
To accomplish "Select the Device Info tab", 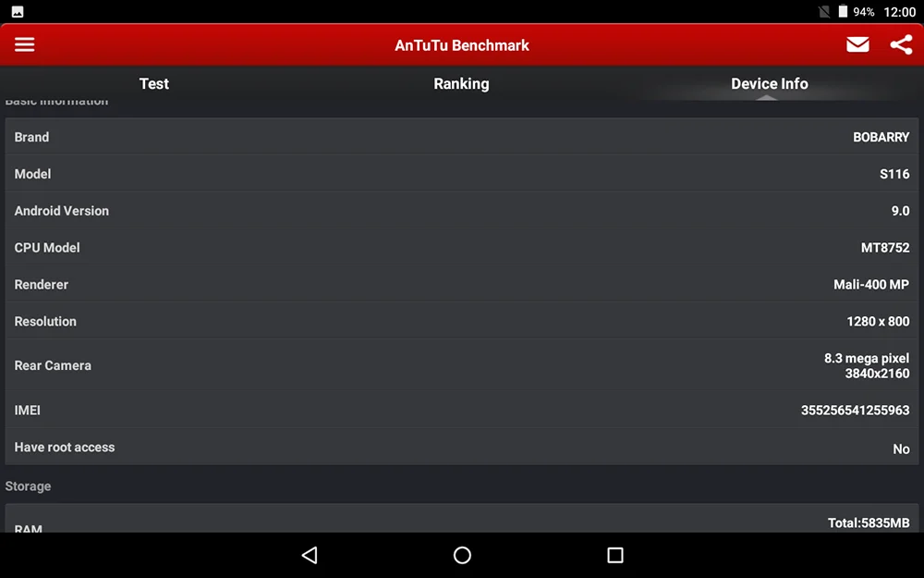I will coord(769,84).
